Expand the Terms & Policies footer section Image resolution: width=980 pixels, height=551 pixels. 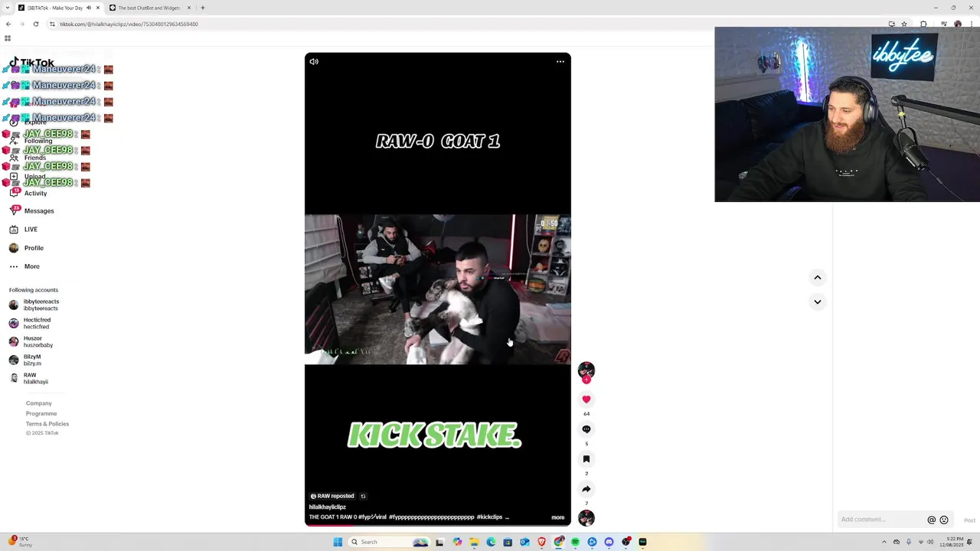point(47,424)
